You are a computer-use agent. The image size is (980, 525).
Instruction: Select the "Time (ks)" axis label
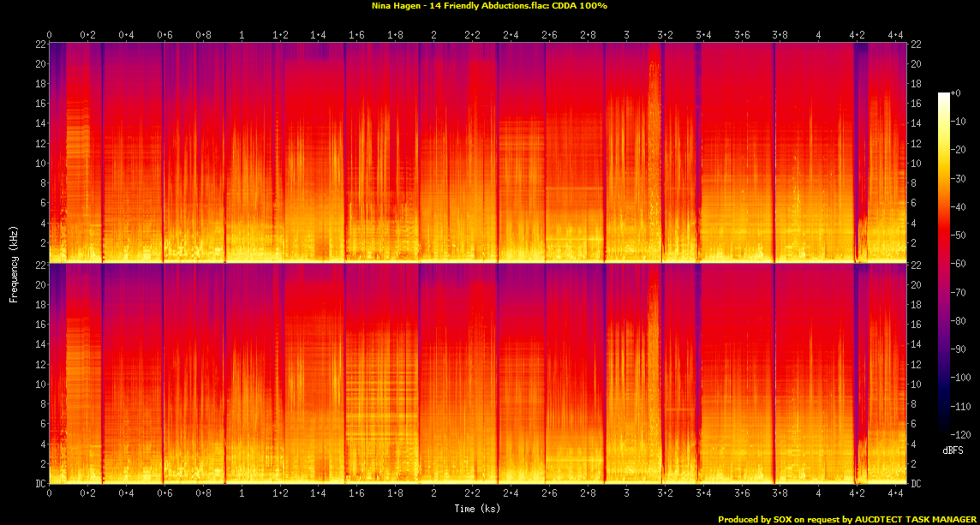click(x=478, y=509)
